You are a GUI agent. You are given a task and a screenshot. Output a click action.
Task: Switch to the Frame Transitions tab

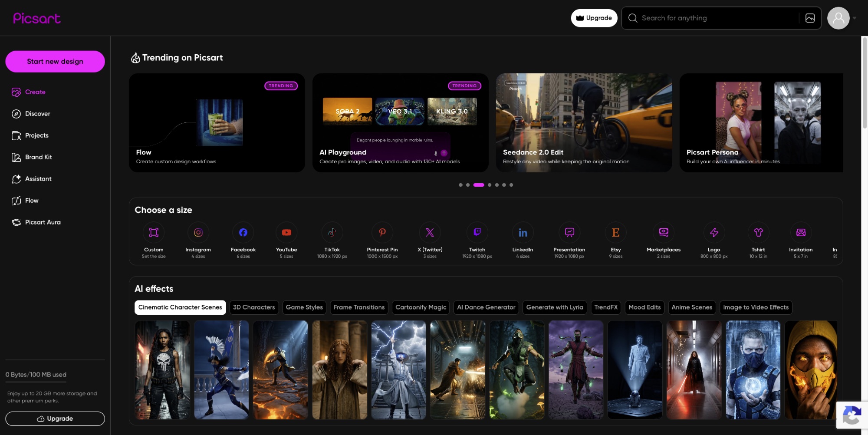(x=359, y=307)
